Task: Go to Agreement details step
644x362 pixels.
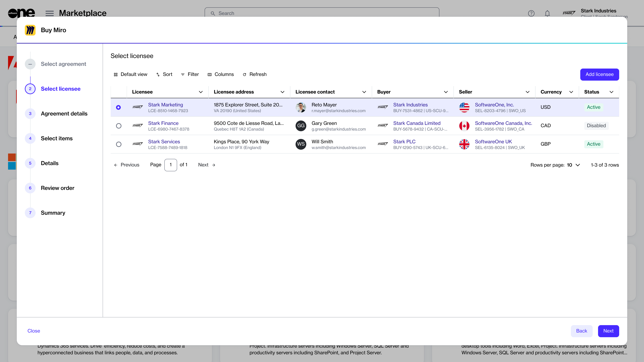Action: [x=64, y=114]
